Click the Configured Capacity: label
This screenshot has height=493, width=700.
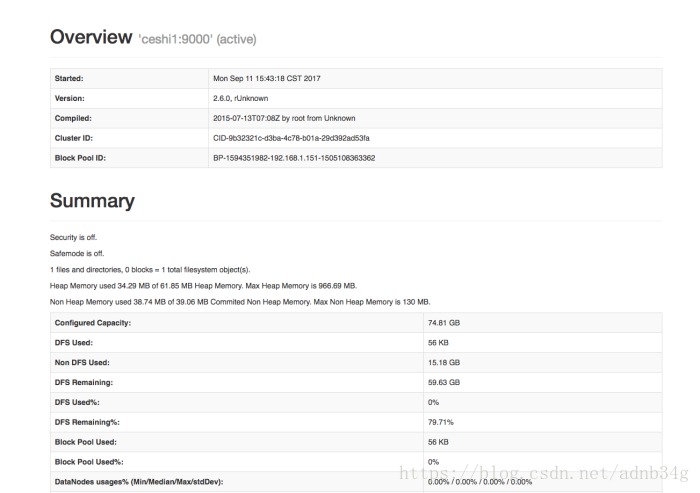[92, 323]
